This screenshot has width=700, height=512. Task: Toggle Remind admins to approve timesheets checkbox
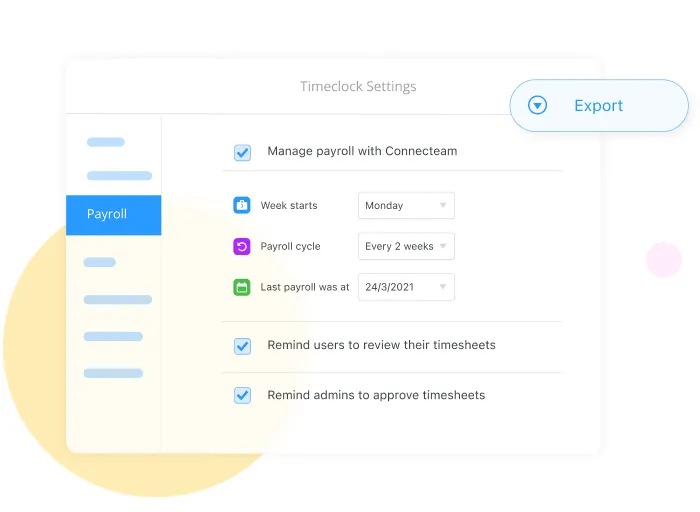(242, 395)
